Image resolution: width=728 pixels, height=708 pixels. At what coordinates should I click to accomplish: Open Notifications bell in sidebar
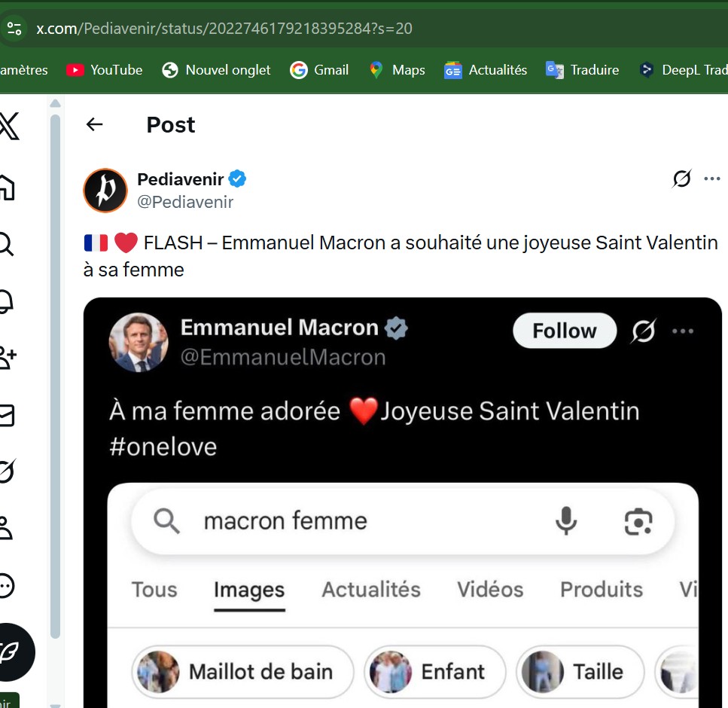tap(6, 301)
